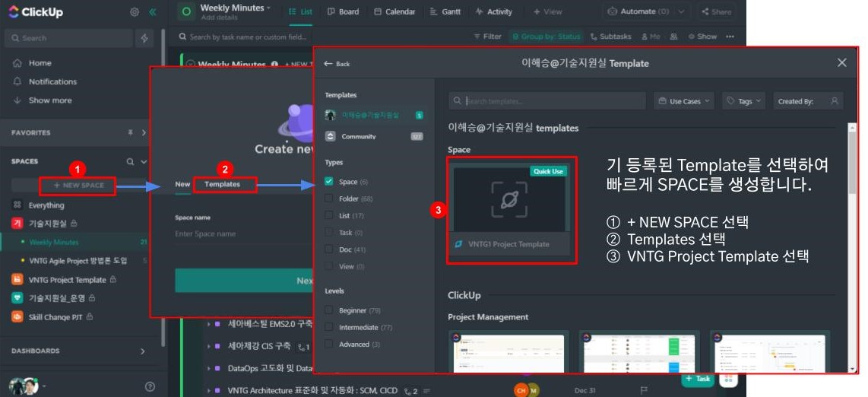868x397 pixels.
Task: Toggle Me filter
Action: [651, 37]
